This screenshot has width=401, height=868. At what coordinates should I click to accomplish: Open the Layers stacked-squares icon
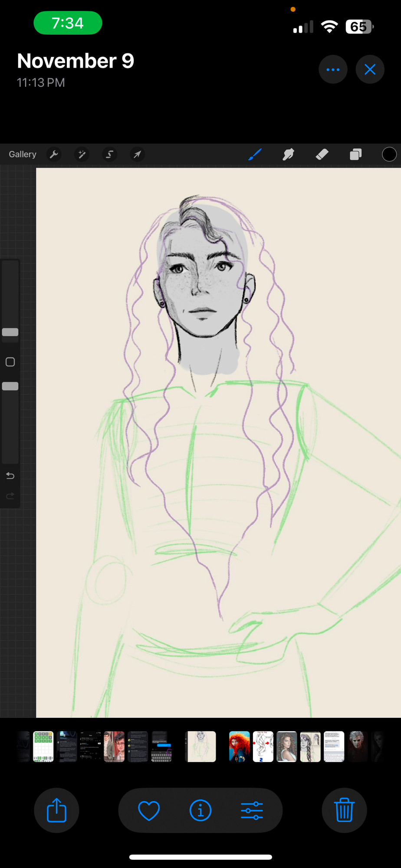356,154
